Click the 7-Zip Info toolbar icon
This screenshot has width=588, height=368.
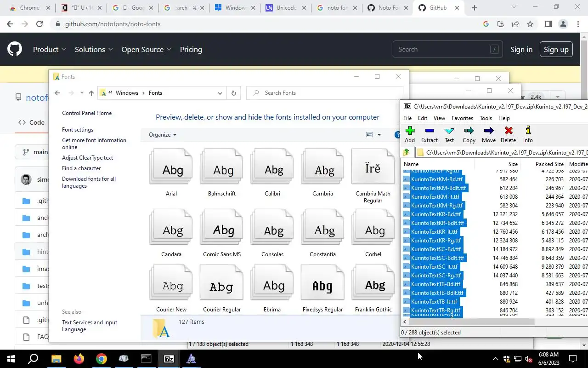tap(528, 131)
